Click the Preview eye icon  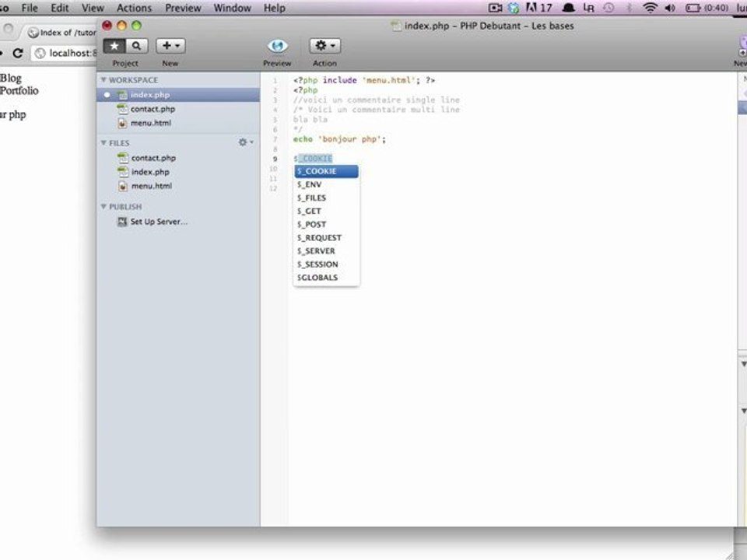[277, 46]
